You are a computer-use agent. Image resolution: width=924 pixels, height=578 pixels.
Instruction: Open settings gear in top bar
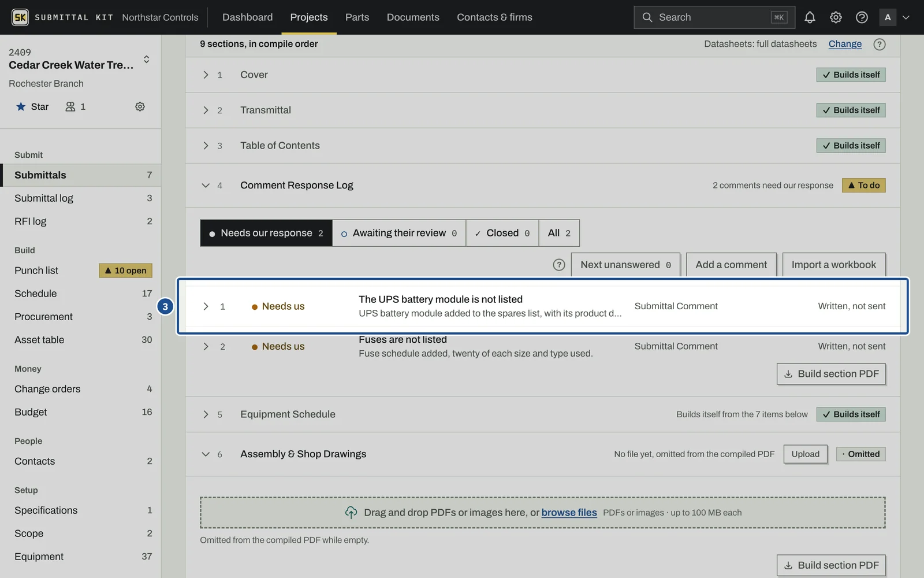836,17
